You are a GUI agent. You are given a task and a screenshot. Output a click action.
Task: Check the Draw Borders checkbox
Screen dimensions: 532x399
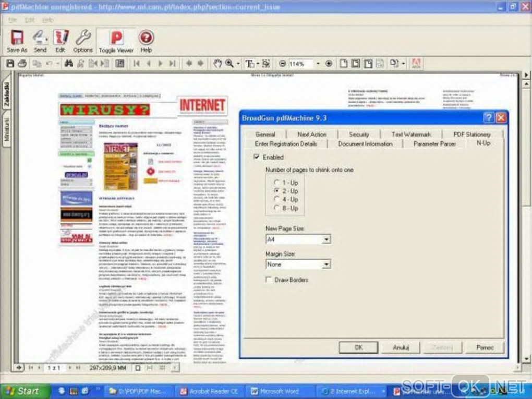[269, 280]
